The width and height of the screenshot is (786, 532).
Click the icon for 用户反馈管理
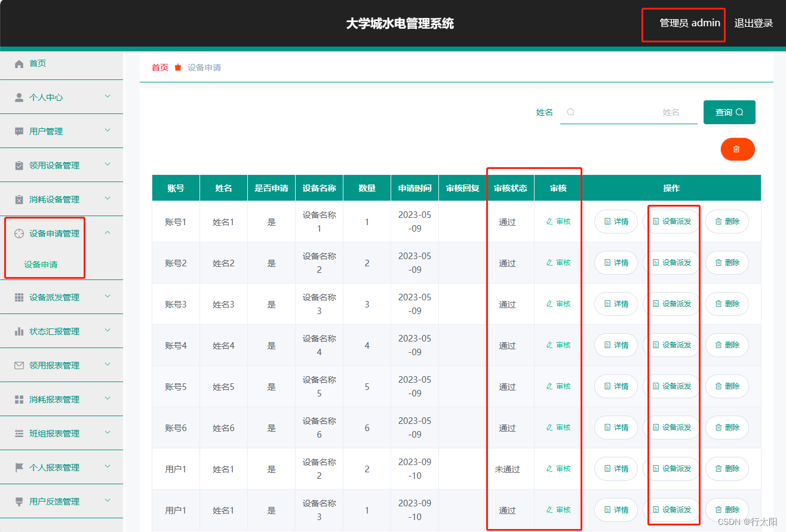[x=19, y=502]
